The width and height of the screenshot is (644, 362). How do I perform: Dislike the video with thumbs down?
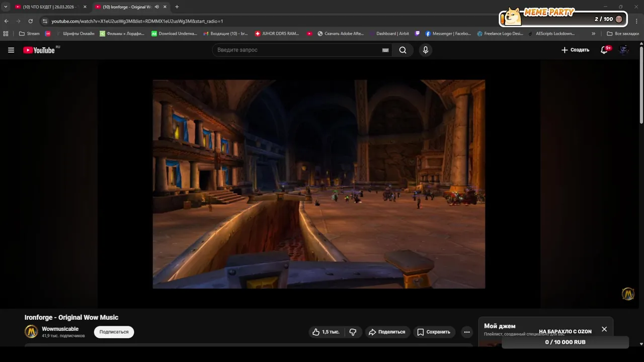tap(353, 332)
